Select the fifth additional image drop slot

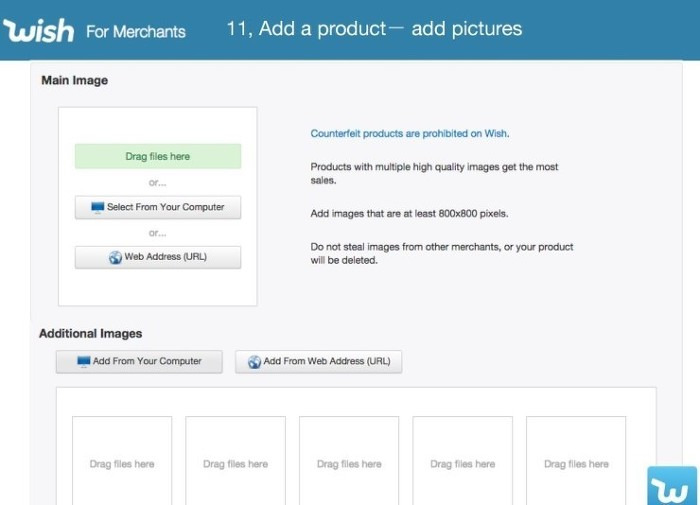pos(576,461)
